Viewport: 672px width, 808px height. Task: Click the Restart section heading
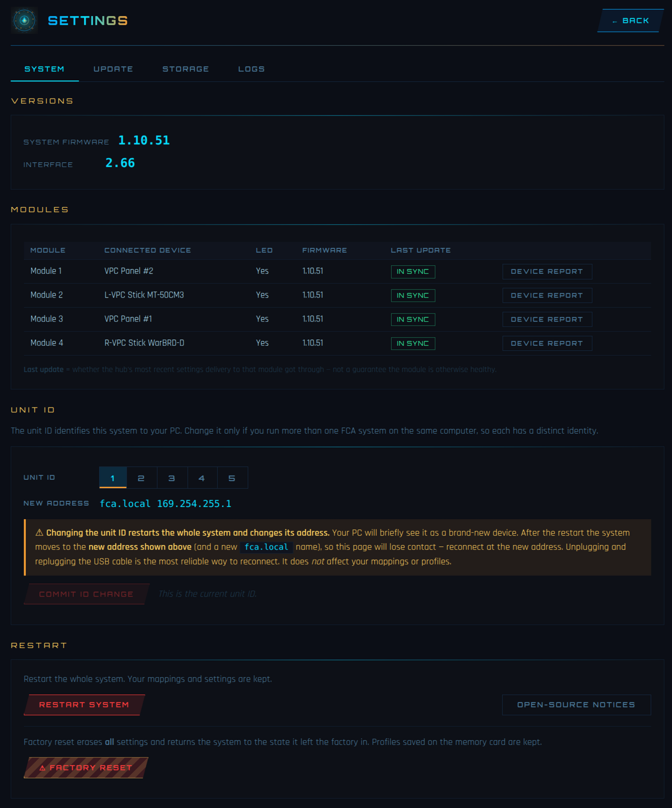click(39, 645)
